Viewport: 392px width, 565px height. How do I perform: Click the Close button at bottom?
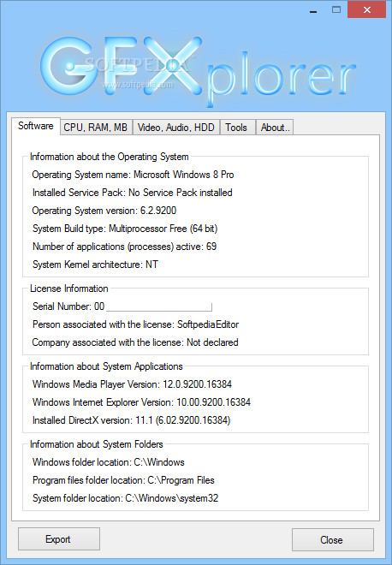tap(333, 539)
